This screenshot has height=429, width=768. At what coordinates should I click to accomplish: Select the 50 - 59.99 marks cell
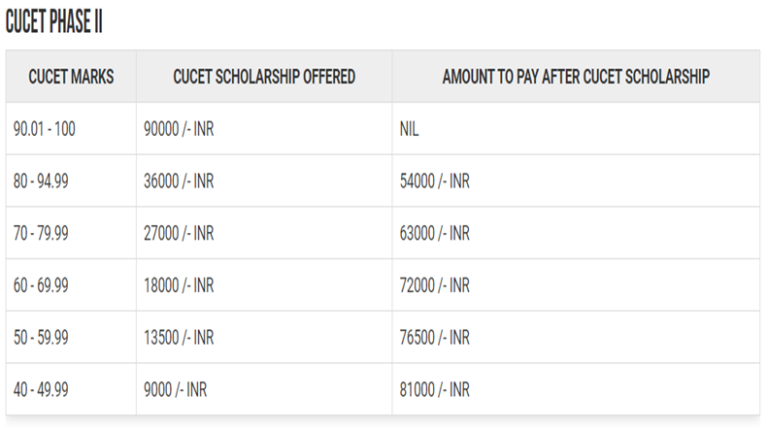click(x=41, y=338)
